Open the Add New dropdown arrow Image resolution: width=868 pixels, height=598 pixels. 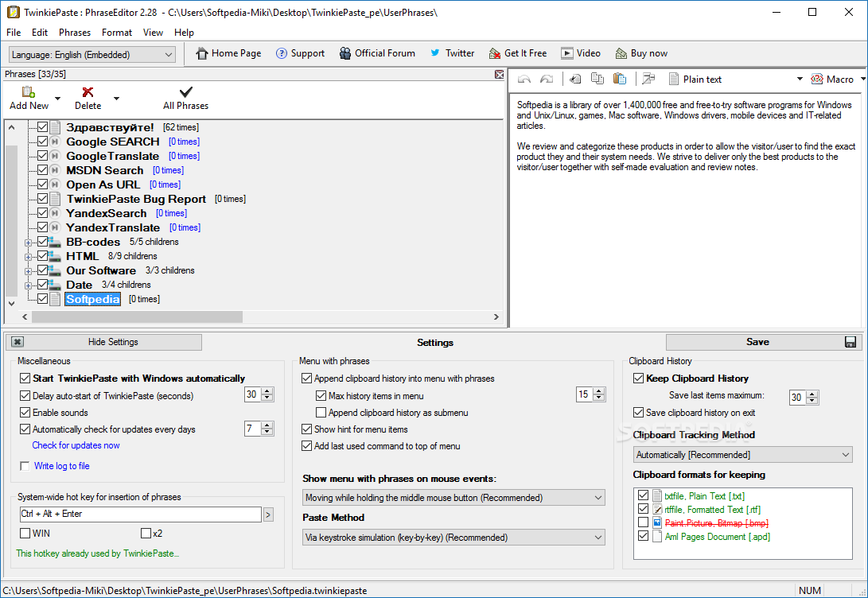point(57,99)
